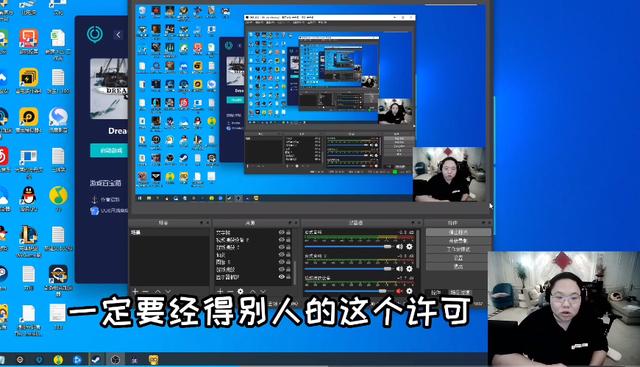The image size is (640, 367).
Task: Pop out the Audio Mixer dock via header icon
Action: point(413,222)
